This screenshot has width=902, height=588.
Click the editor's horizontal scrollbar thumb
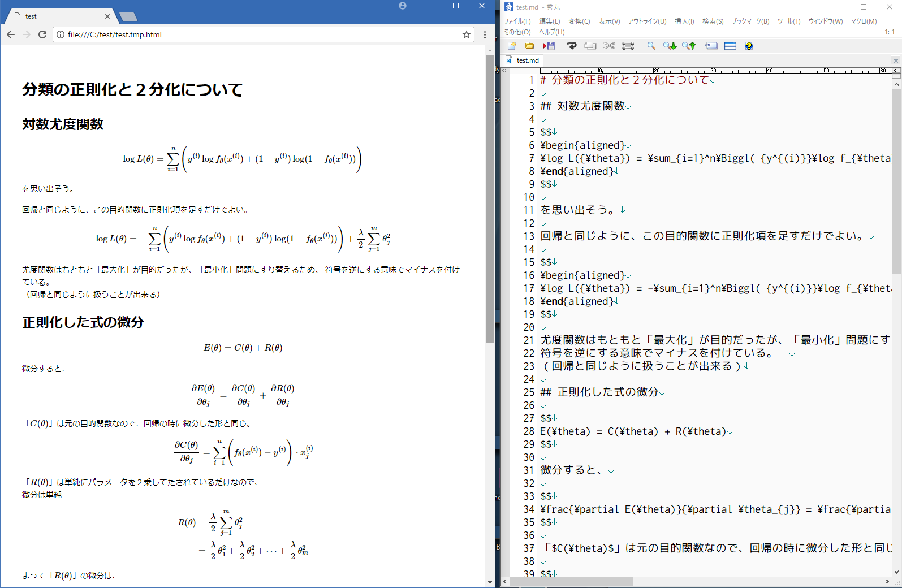[x=571, y=582]
